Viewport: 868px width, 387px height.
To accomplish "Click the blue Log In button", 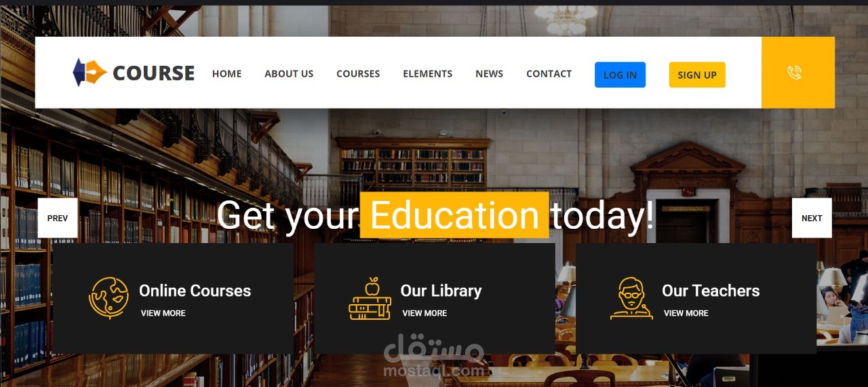I will [x=620, y=75].
